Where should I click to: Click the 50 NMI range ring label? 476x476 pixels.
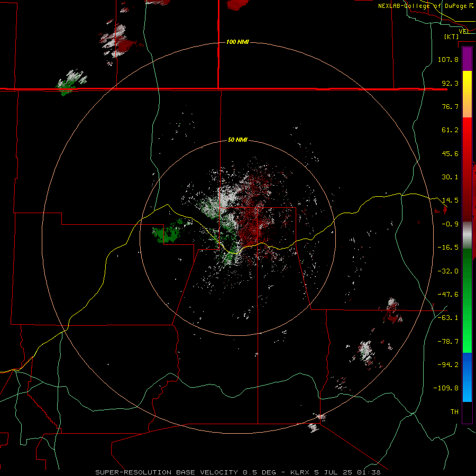point(237,140)
